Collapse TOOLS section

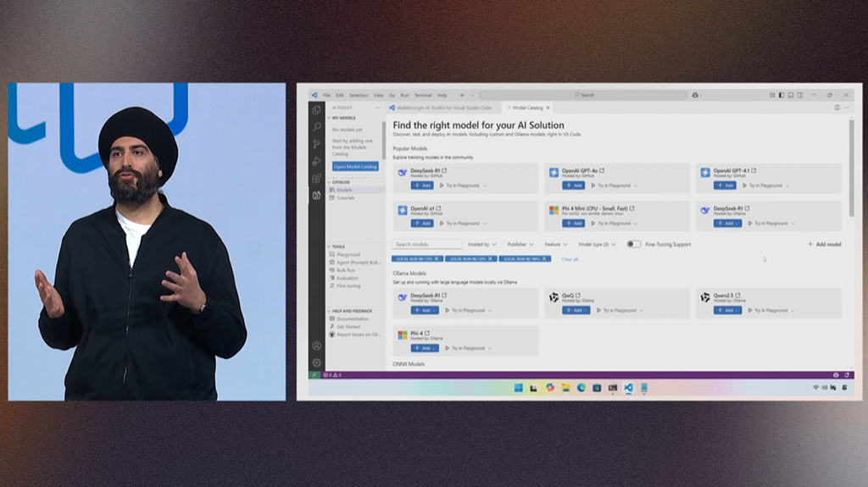(x=337, y=246)
